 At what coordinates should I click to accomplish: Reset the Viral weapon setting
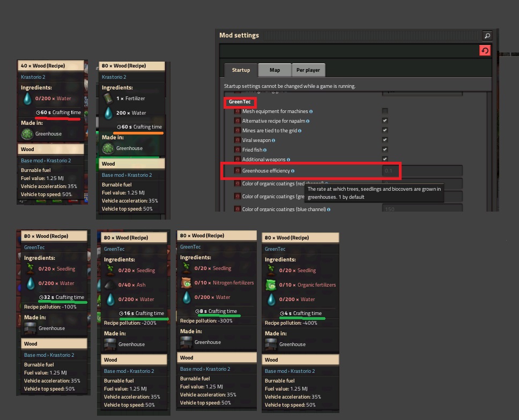tap(238, 140)
